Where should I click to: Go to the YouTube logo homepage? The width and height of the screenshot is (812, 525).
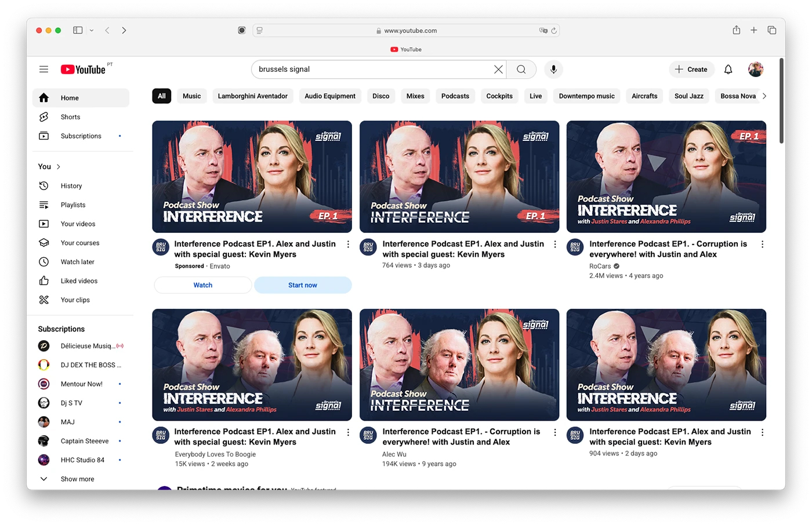point(84,70)
